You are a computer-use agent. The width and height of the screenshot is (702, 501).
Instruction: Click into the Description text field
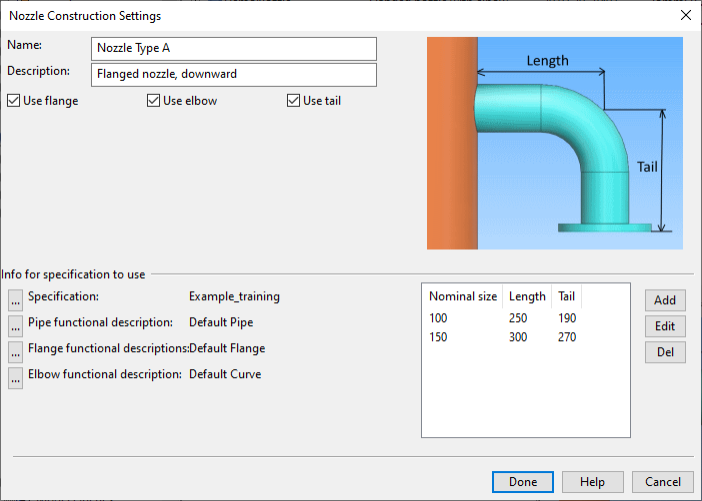233,75
